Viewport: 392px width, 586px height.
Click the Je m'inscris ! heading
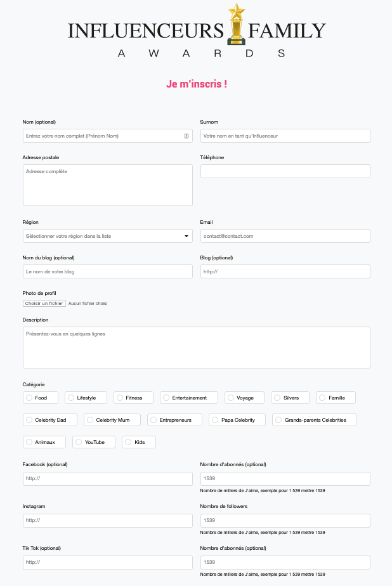pos(197,84)
